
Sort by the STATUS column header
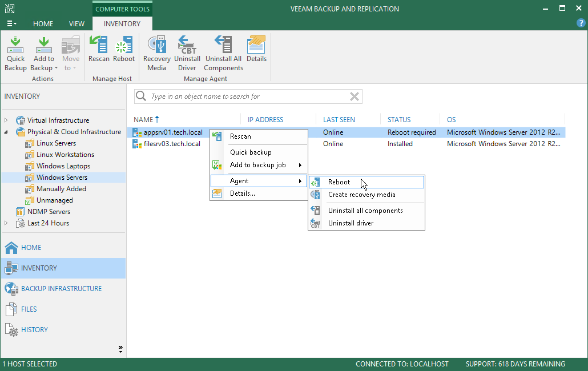tap(399, 120)
